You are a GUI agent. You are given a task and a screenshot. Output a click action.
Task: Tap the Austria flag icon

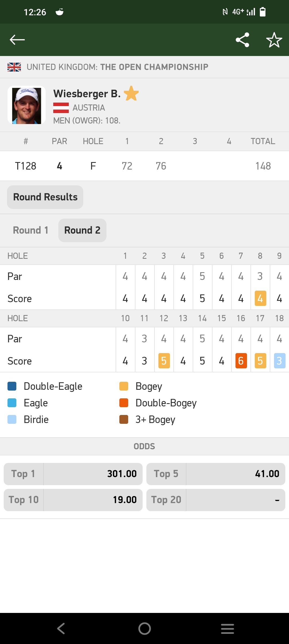pyautogui.click(x=61, y=108)
